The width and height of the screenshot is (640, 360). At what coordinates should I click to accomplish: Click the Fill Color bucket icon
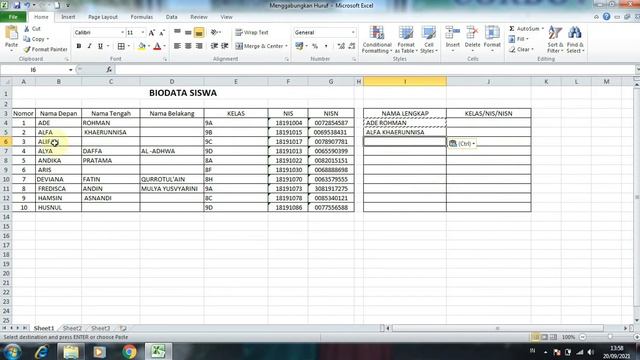pyautogui.click(x=142, y=46)
